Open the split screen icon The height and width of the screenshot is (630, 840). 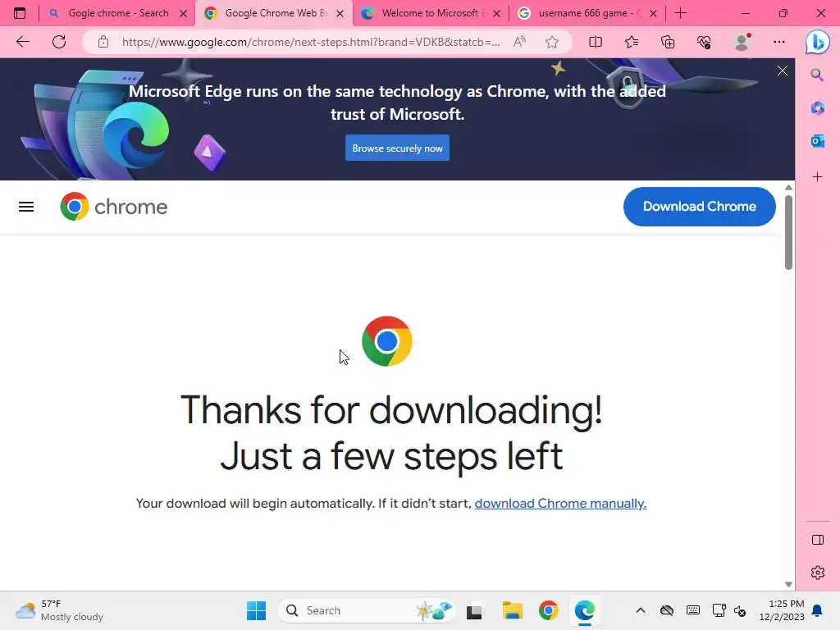[596, 42]
